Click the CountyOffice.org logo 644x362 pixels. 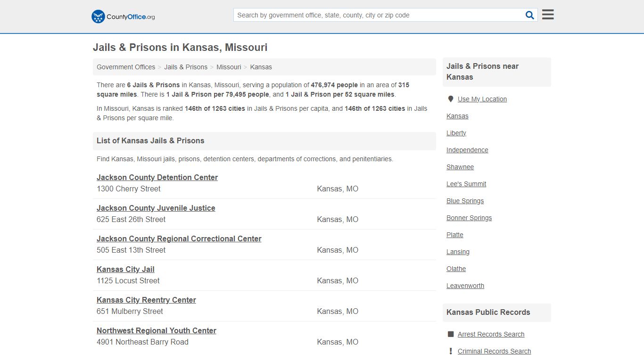123,16
